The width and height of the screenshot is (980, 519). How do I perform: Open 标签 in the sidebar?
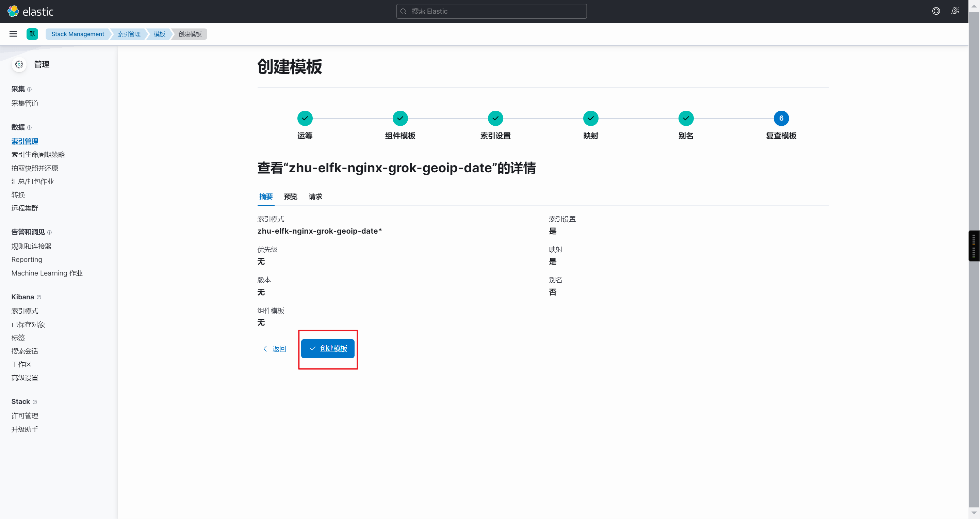click(18, 338)
